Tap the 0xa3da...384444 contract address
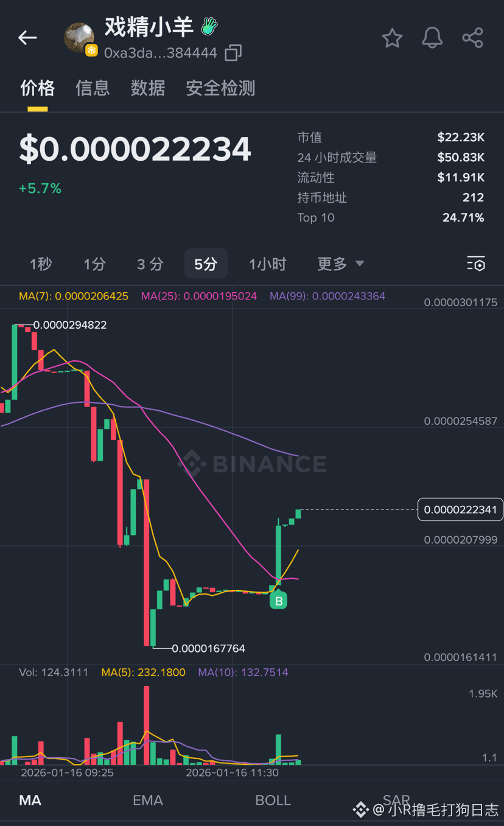 click(161, 53)
